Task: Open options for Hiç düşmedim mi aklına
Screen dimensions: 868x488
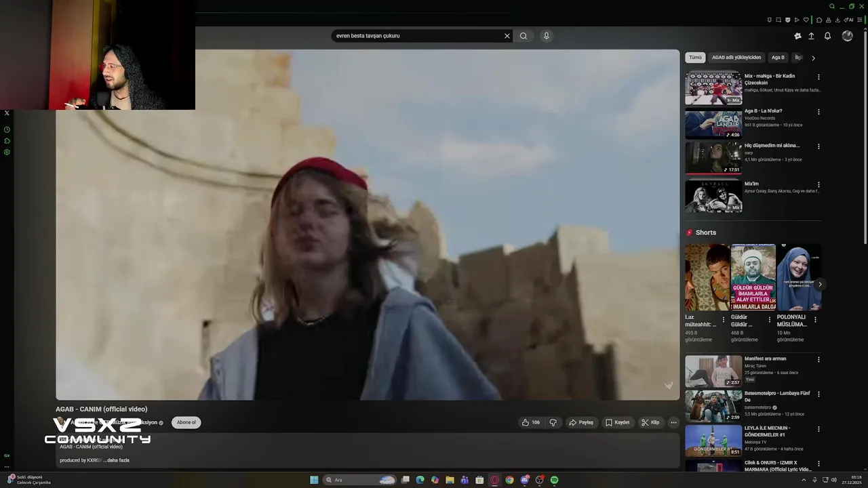Action: tap(818, 146)
